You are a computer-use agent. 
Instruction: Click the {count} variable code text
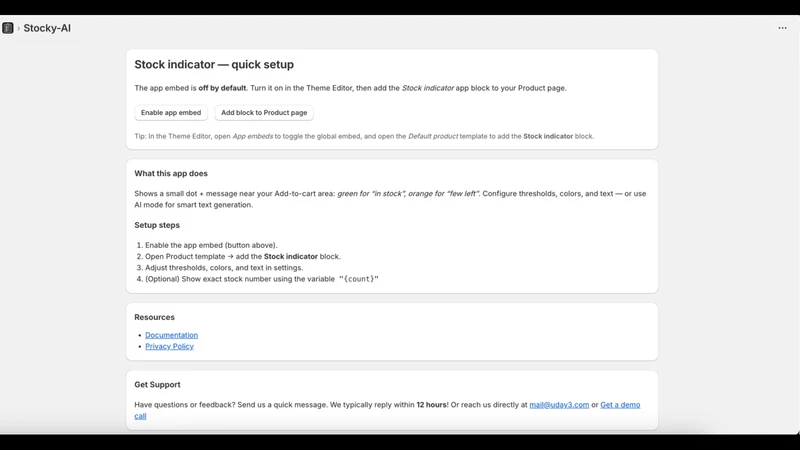(359, 279)
